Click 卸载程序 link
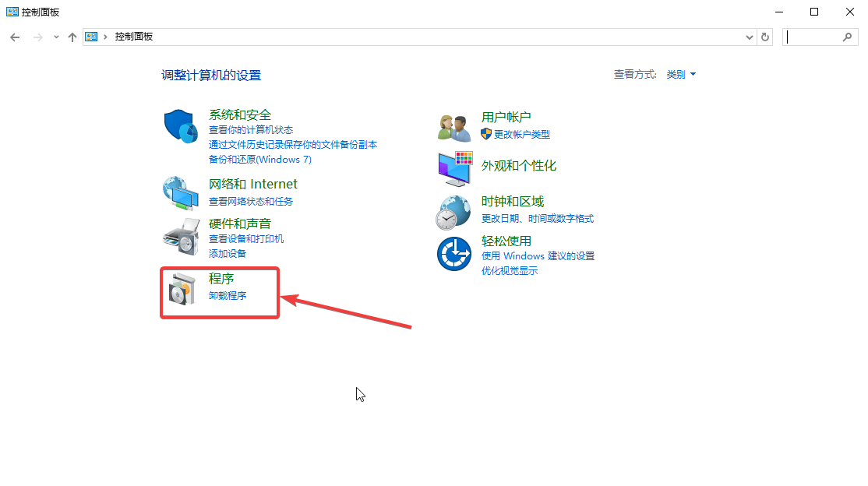The width and height of the screenshot is (868, 486). point(228,296)
